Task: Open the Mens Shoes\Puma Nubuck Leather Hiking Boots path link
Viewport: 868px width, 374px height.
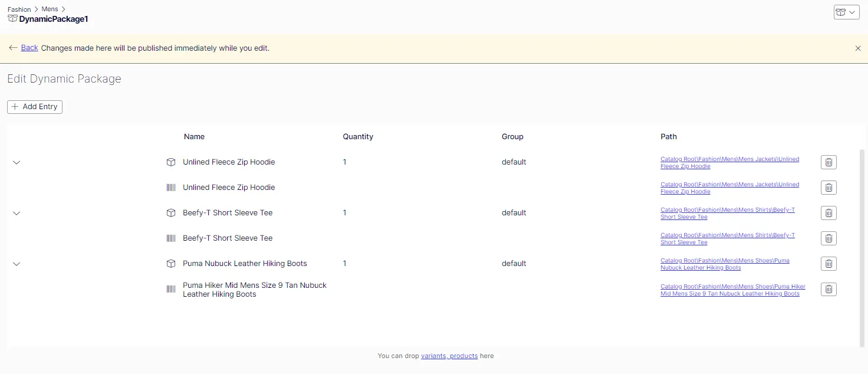Action: coord(725,264)
